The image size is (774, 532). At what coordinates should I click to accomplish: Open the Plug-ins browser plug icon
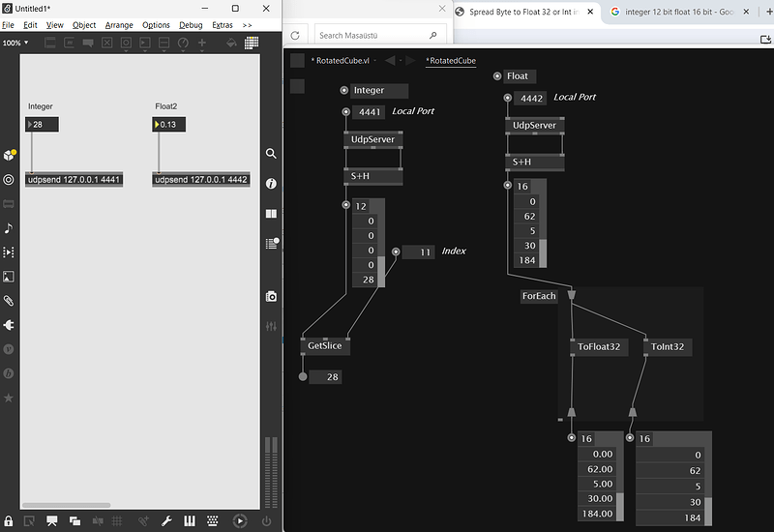click(9, 325)
